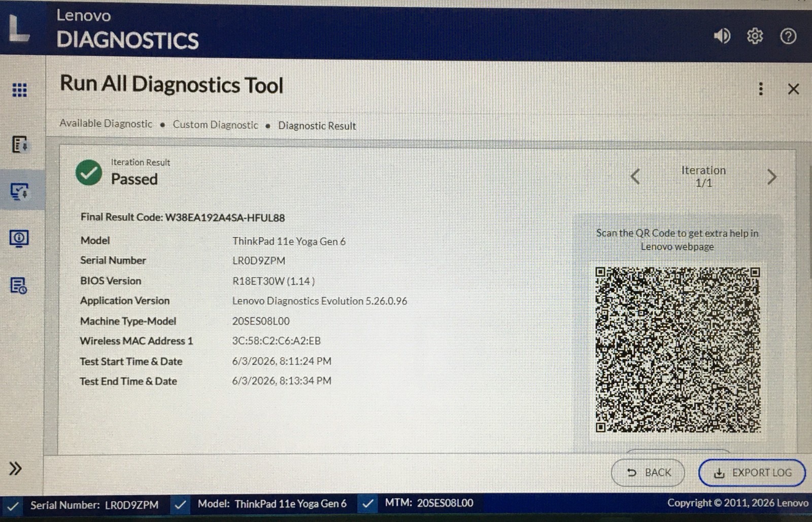Click the Passed result text

[x=134, y=179]
